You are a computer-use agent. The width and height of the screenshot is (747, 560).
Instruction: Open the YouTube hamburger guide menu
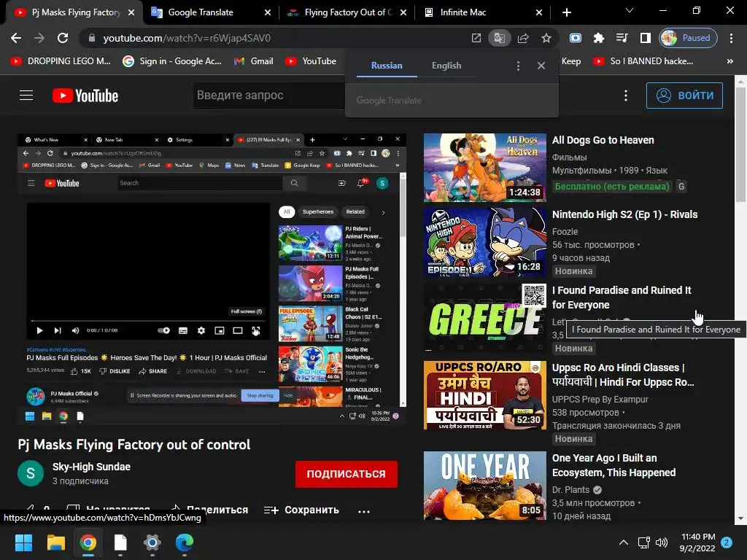click(x=26, y=96)
